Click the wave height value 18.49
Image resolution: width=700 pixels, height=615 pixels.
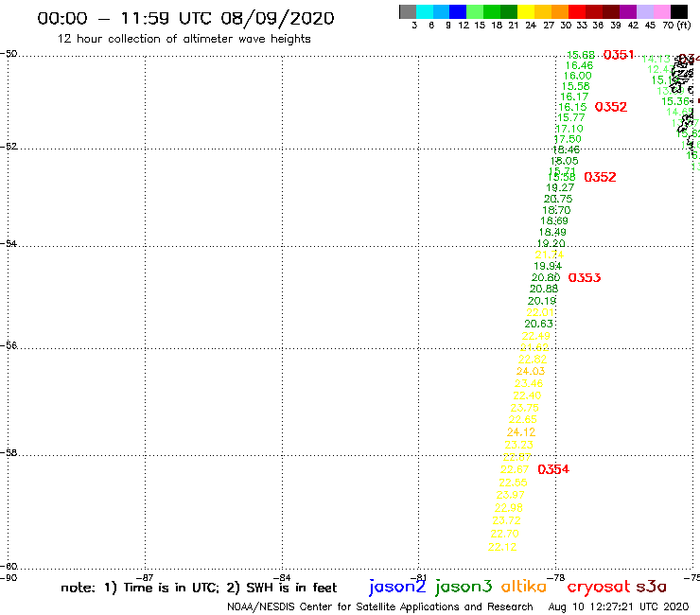point(552,232)
